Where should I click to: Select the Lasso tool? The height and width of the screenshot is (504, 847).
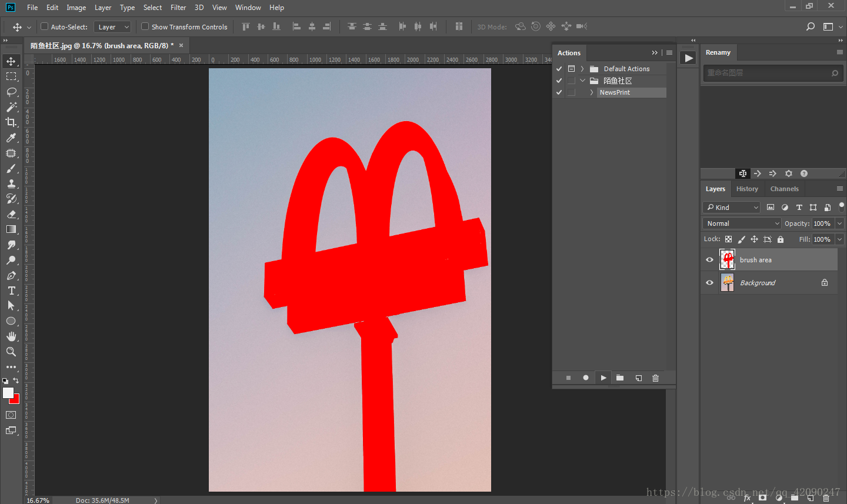tap(11, 92)
